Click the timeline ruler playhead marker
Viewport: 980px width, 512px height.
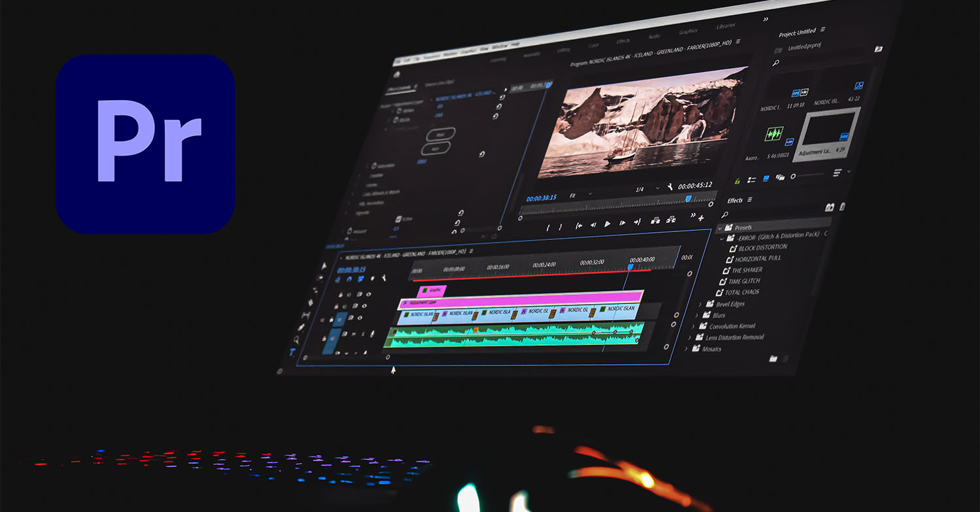pyautogui.click(x=630, y=267)
